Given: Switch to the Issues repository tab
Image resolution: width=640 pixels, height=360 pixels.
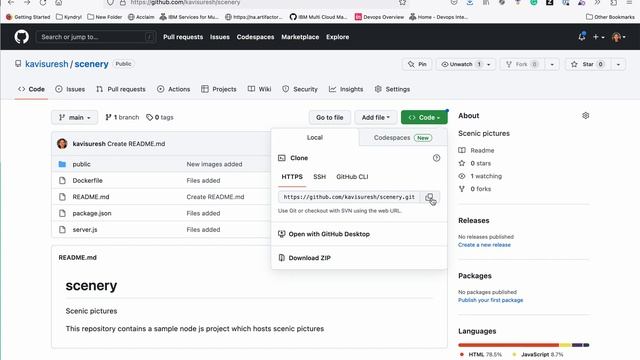Looking at the screenshot, I should (x=70, y=89).
